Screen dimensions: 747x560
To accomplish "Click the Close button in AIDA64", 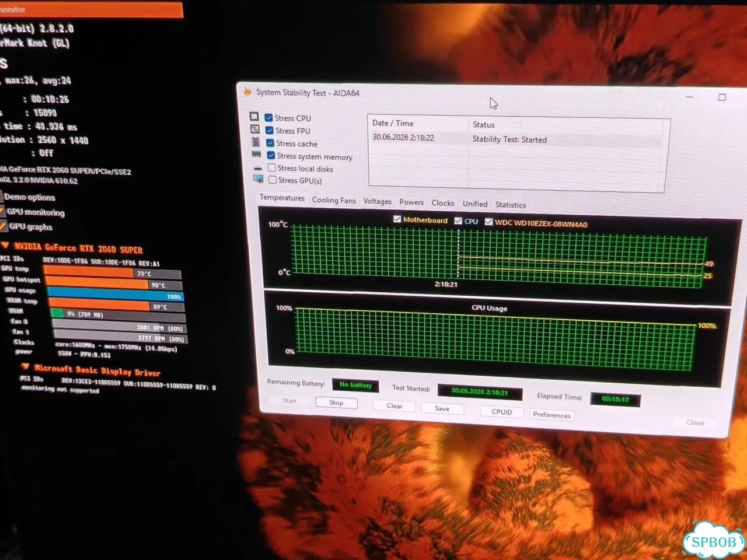I will (695, 422).
